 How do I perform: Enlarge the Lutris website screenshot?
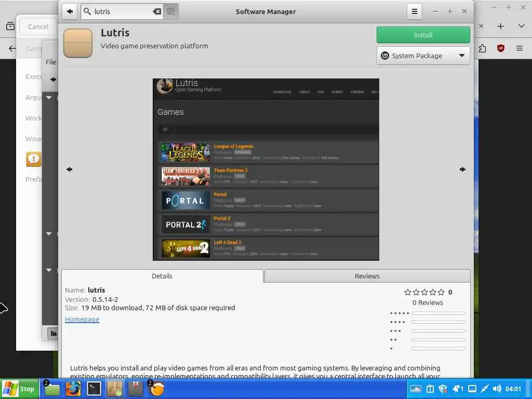click(x=266, y=170)
